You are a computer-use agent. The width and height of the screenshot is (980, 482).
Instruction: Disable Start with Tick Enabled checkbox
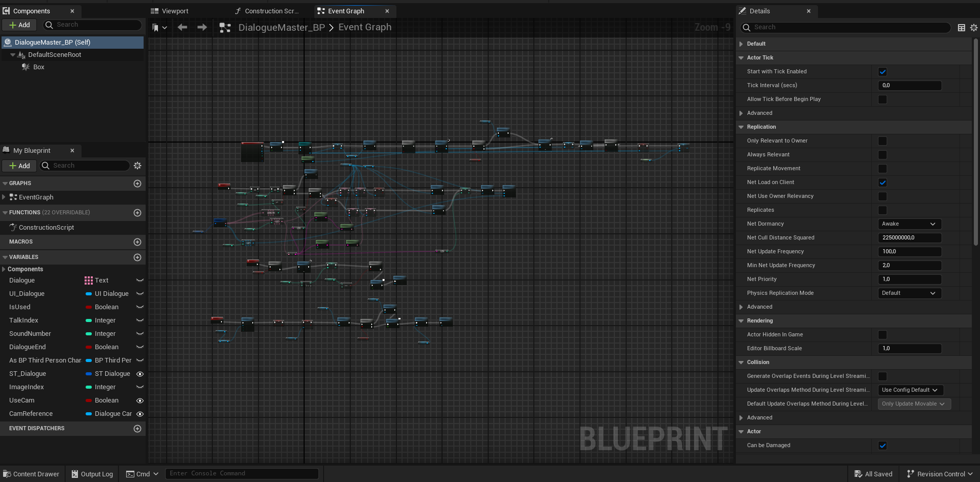coord(883,72)
